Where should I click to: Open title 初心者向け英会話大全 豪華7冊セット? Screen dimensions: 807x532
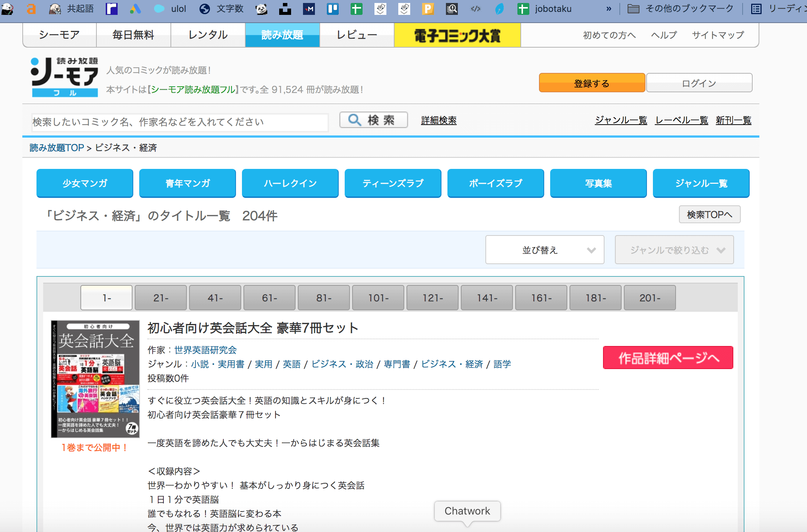tap(253, 328)
